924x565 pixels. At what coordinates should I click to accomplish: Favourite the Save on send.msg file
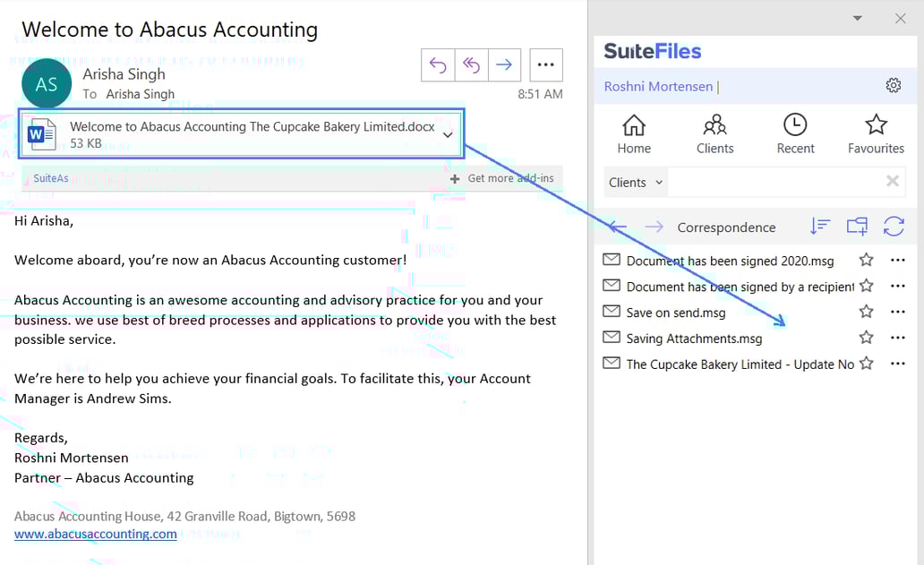click(x=866, y=312)
